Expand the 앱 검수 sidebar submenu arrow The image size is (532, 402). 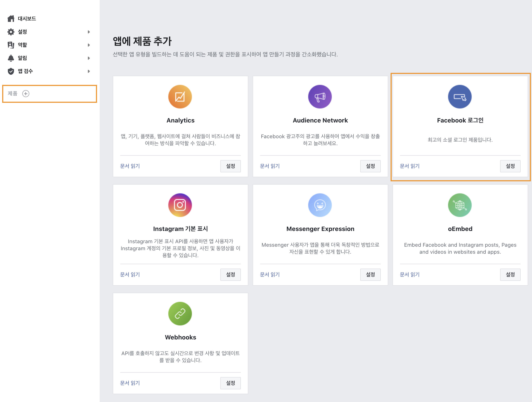tap(89, 71)
